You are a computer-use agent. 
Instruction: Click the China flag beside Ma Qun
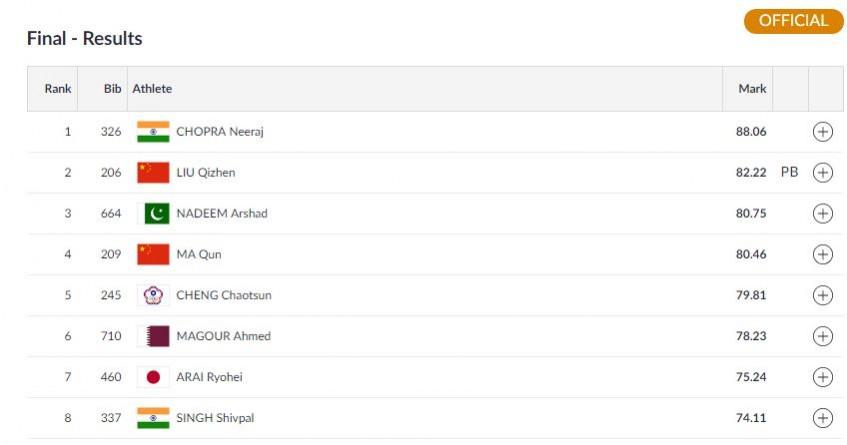(x=153, y=254)
